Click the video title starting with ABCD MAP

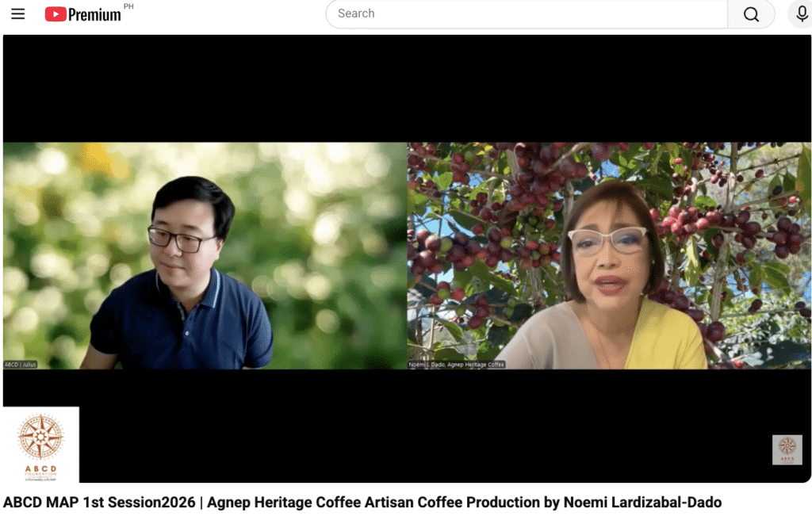pos(362,503)
